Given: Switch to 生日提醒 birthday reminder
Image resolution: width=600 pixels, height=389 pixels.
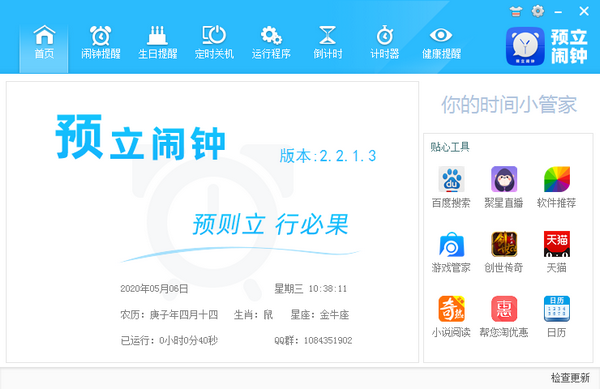Looking at the screenshot, I should coord(158,42).
